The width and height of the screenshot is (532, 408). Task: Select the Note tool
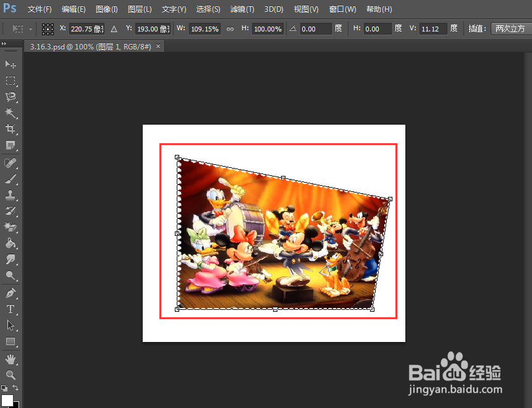11,145
